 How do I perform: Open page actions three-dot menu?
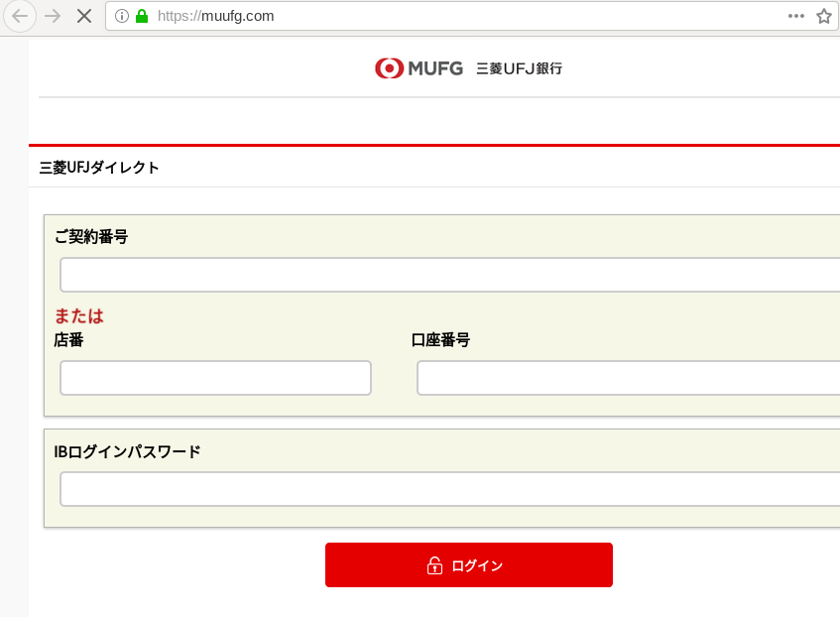click(x=796, y=16)
